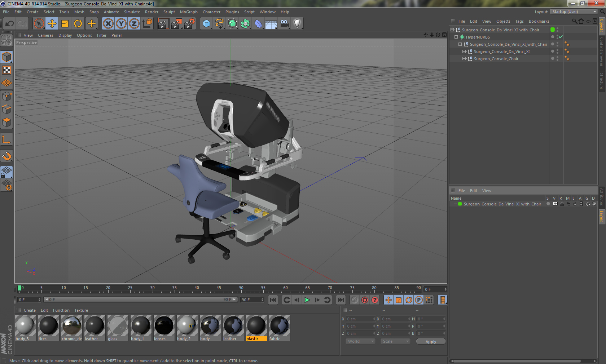Click Render Active View clapperboard icon
This screenshot has height=364, width=606.
point(163,24)
